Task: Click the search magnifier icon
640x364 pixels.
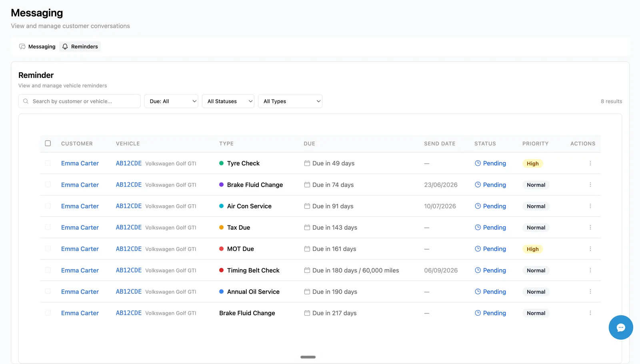Action: [26, 101]
